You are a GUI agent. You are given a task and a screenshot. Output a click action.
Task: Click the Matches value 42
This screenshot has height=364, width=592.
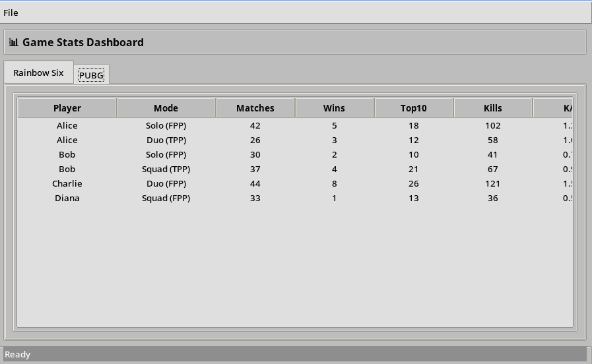click(x=255, y=125)
